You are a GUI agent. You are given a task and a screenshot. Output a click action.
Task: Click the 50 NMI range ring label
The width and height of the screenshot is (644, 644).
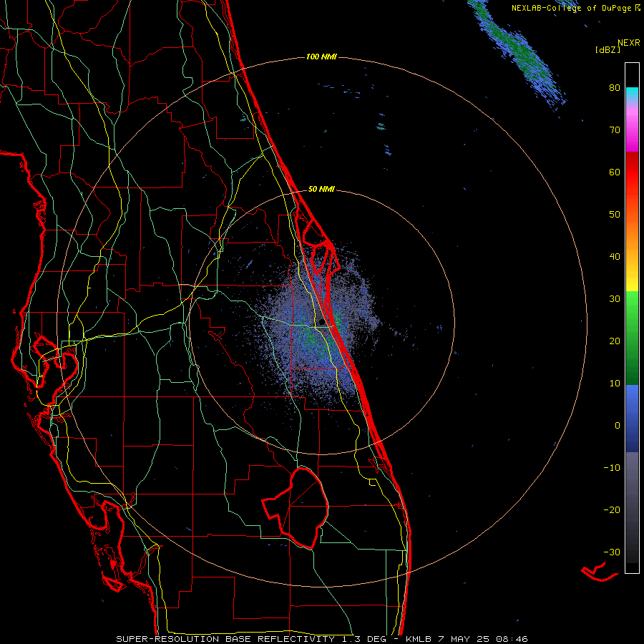321,189
